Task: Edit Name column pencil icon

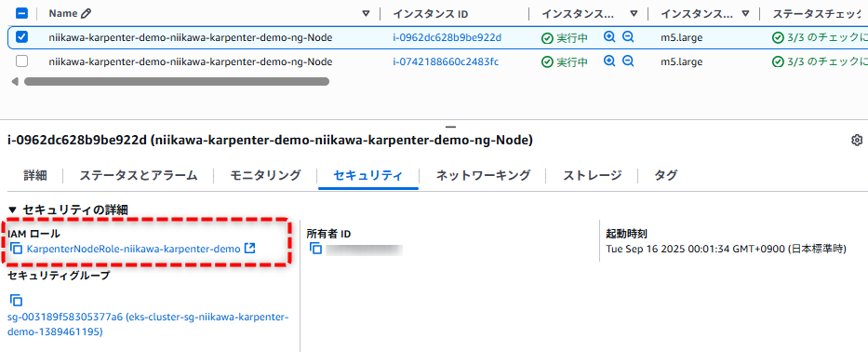Action: (x=86, y=13)
